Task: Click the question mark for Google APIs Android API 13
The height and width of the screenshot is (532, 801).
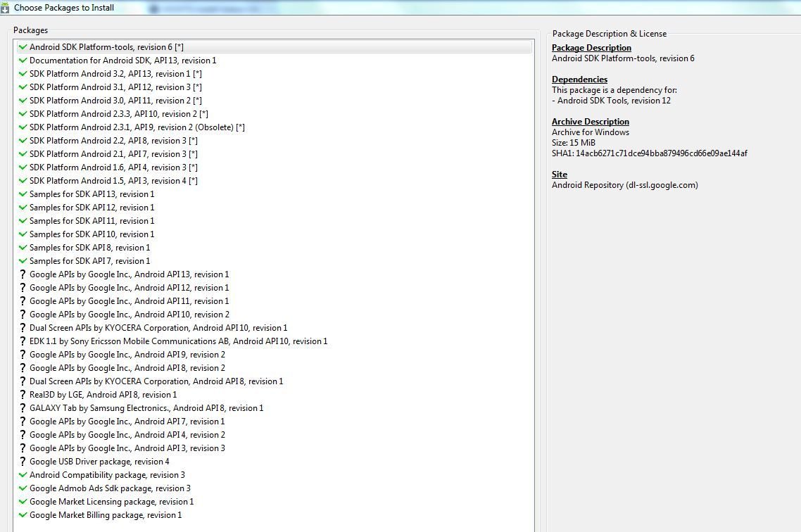Action: point(23,274)
